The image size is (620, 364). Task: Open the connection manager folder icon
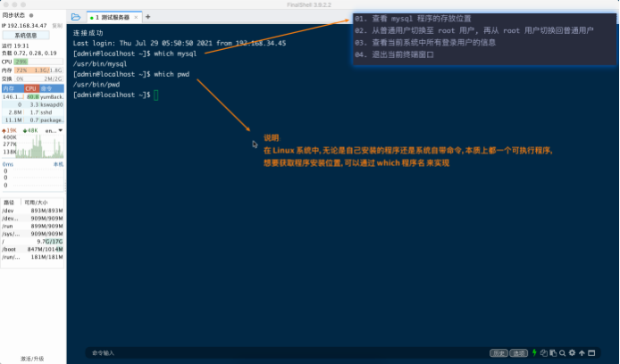click(x=76, y=17)
